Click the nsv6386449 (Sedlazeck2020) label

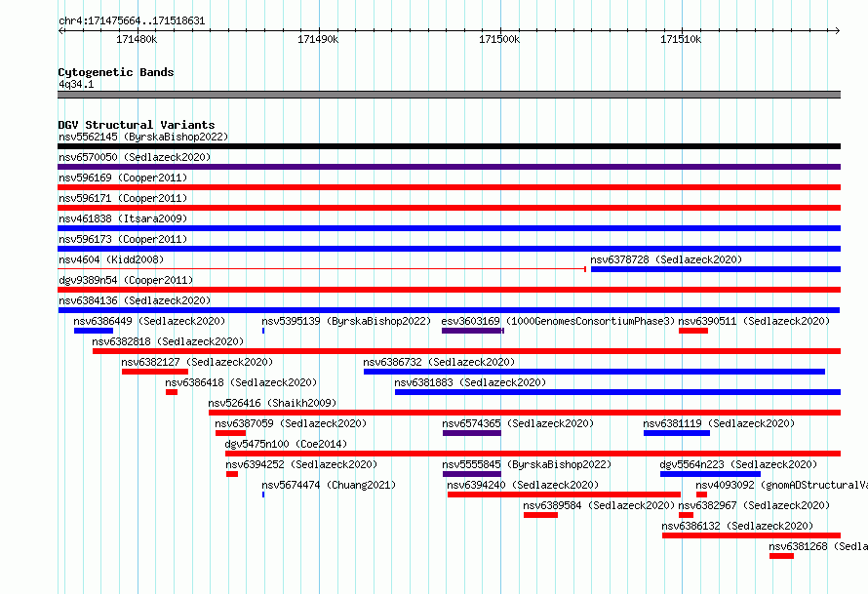pyautogui.click(x=149, y=321)
